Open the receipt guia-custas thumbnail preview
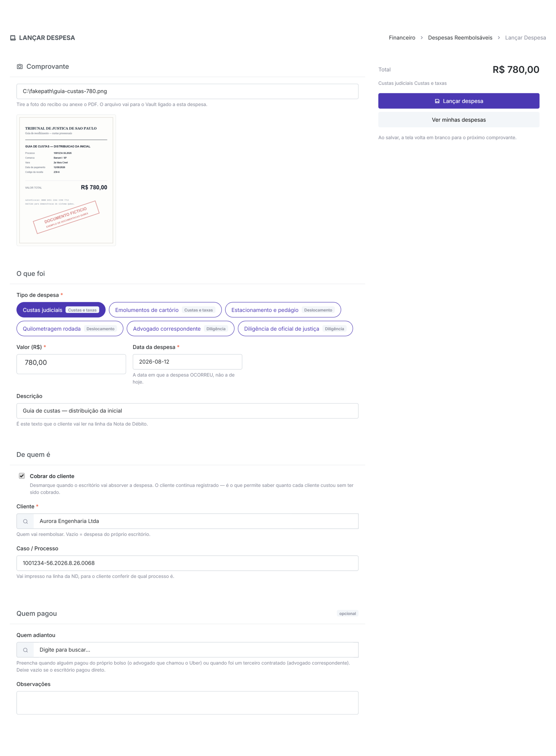This screenshot has width=556, height=756. click(x=66, y=180)
